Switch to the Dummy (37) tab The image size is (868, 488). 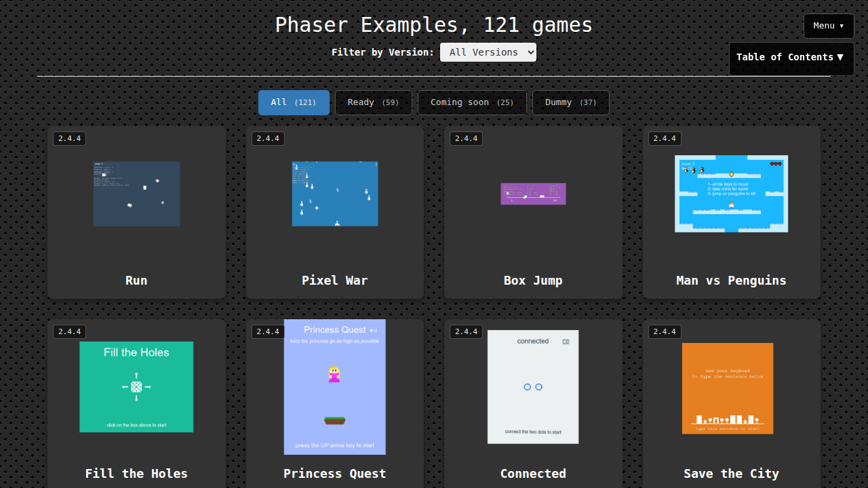click(570, 102)
